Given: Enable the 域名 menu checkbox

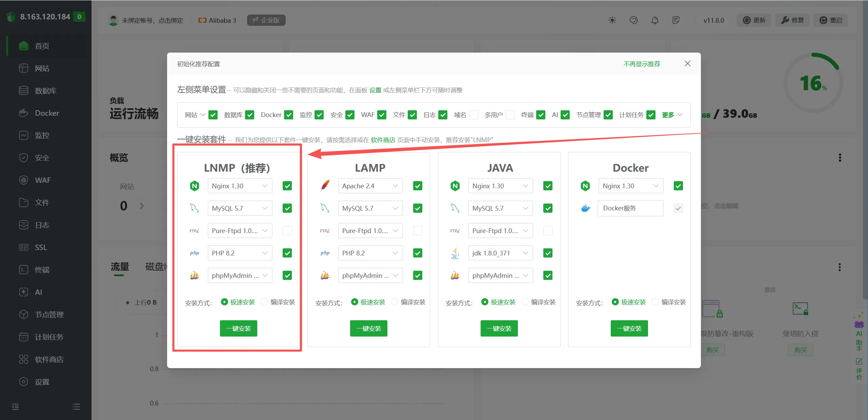Looking at the screenshot, I should tap(474, 115).
